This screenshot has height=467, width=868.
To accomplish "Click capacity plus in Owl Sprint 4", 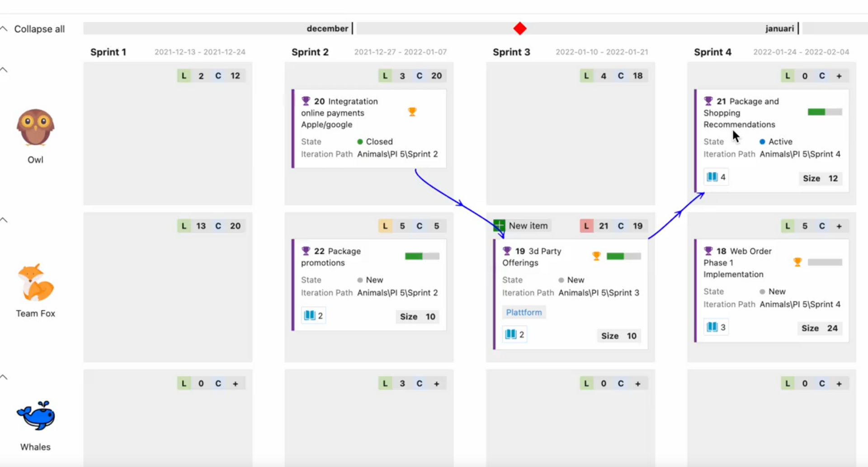I will [x=839, y=76].
